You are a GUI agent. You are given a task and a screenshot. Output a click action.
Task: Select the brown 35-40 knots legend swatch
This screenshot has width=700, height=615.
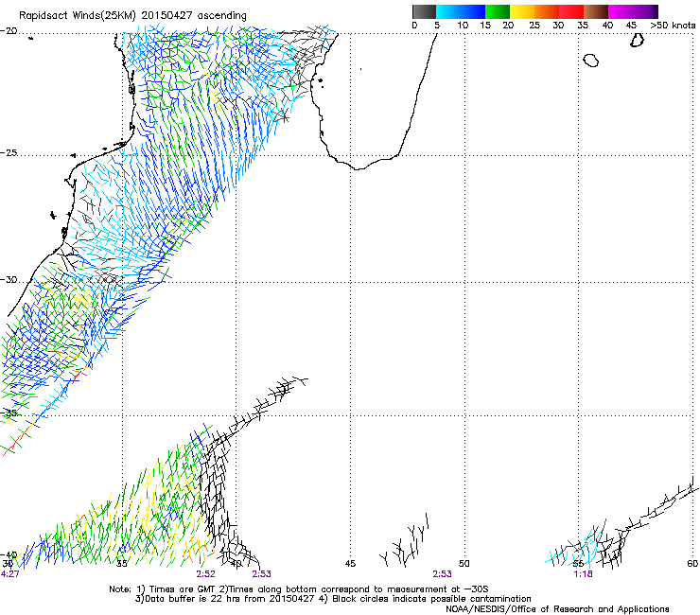point(596,11)
